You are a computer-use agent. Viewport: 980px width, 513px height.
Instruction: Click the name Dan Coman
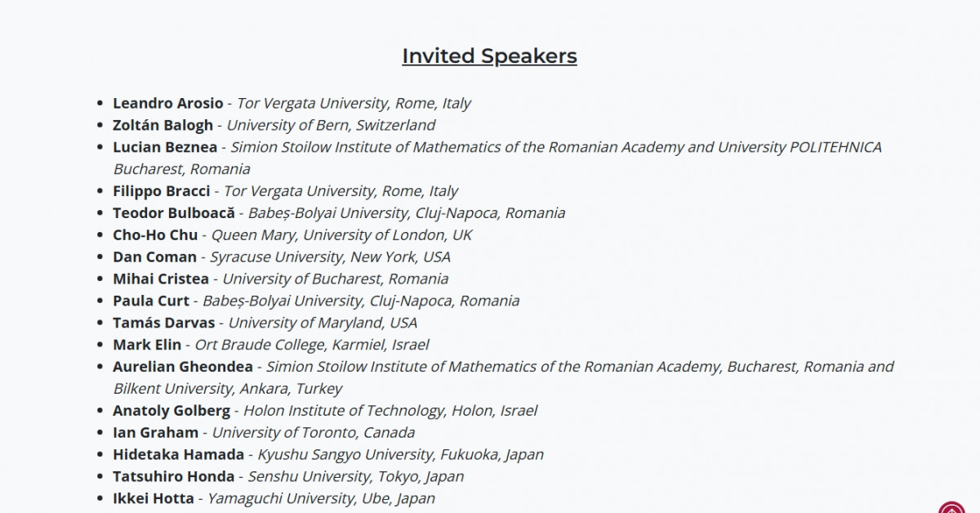(154, 257)
